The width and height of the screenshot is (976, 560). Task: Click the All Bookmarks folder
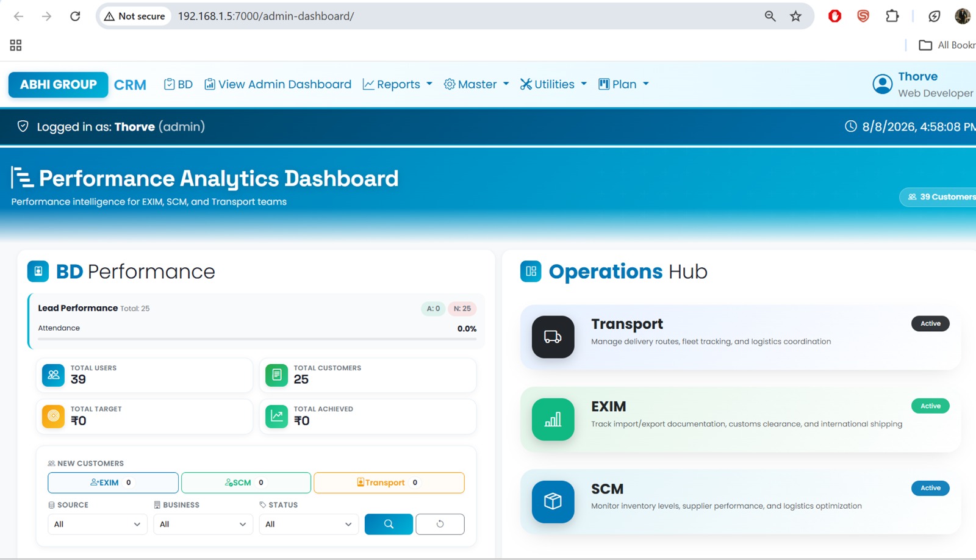point(947,45)
